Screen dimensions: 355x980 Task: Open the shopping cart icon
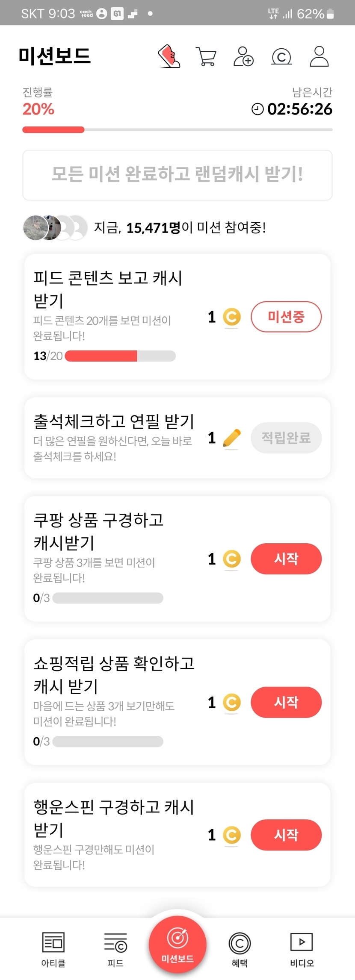tap(206, 56)
